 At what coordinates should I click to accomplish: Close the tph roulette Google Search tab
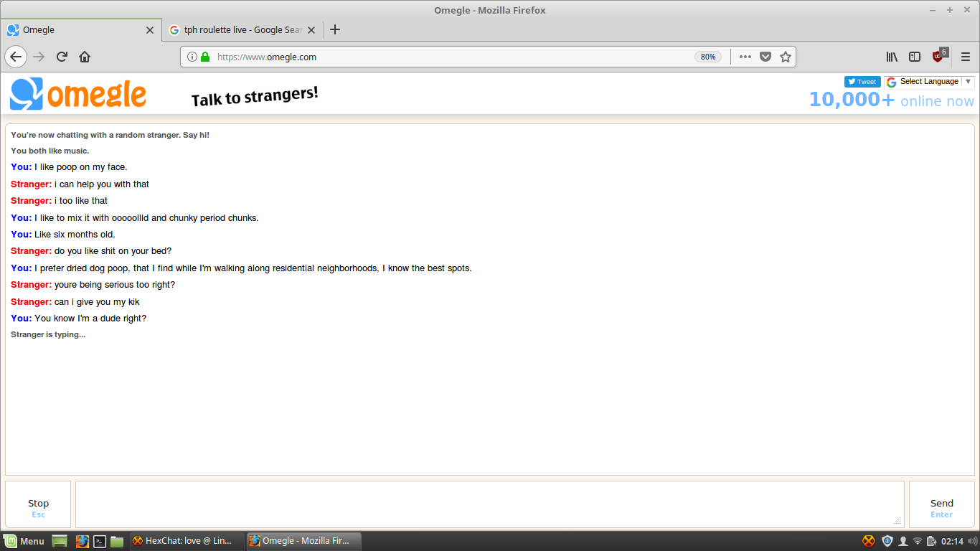[313, 30]
